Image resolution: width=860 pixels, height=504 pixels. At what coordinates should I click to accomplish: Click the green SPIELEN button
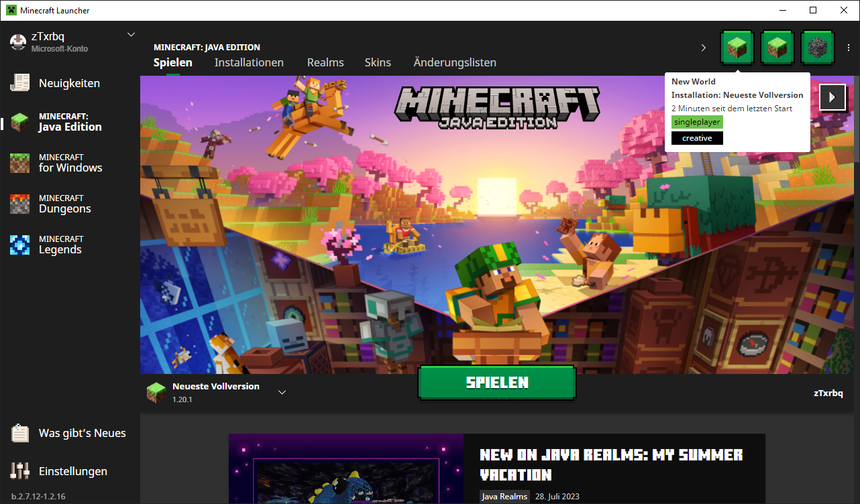coord(497,383)
